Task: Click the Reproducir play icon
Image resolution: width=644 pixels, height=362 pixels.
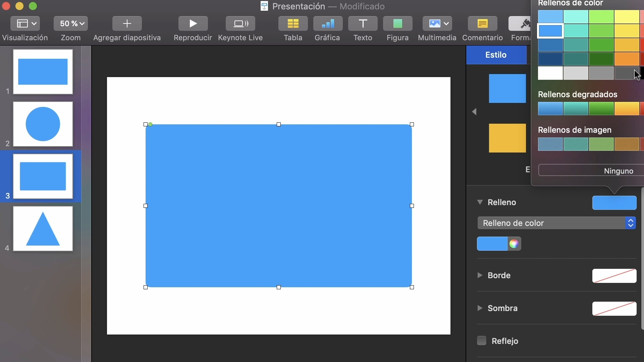Action: click(193, 23)
